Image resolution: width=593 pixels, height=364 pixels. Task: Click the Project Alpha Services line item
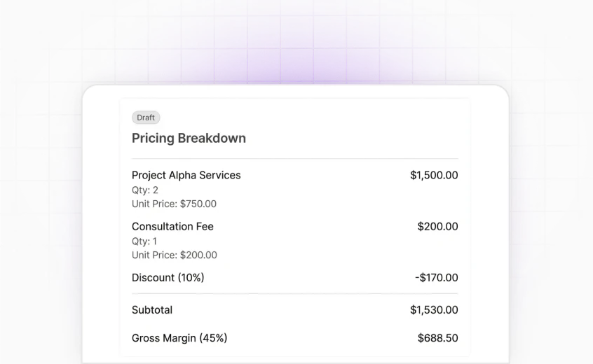[186, 175]
